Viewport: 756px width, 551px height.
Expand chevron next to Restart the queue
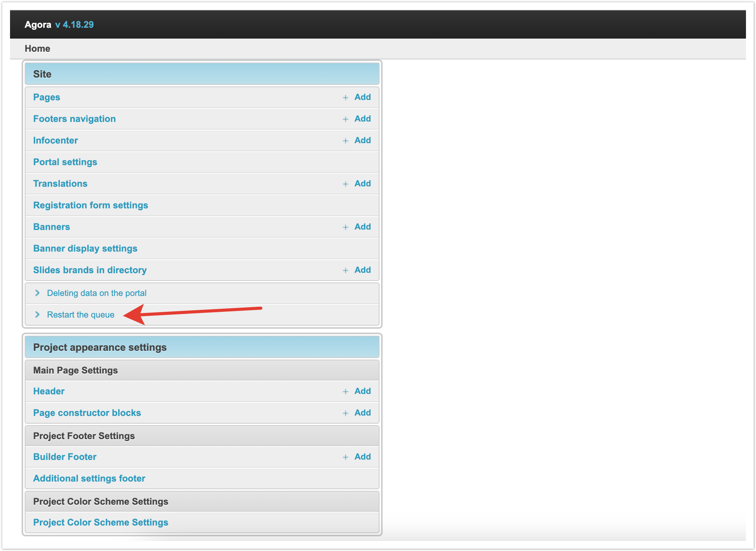(37, 314)
